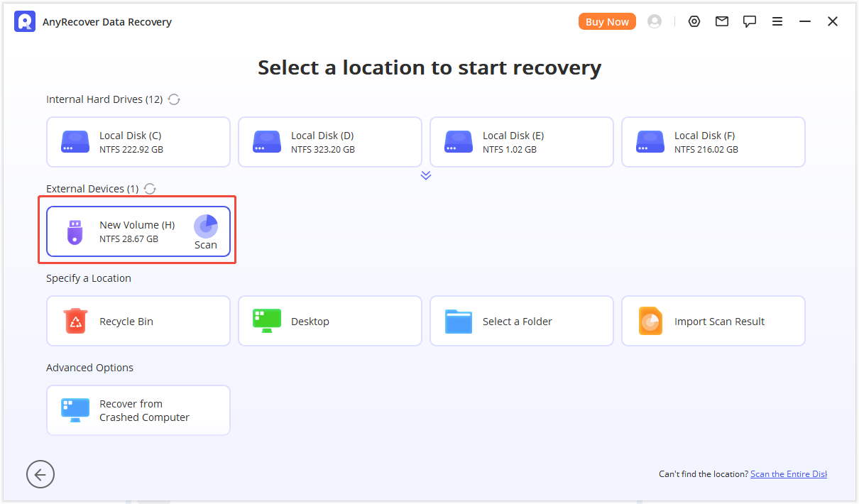Click the user account avatar icon
The image size is (859, 504).
654,21
